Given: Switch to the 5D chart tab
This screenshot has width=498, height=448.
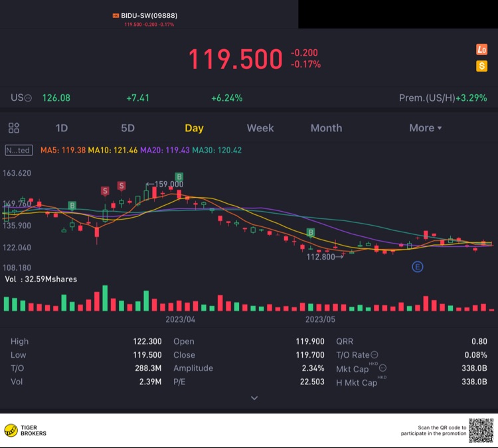Looking at the screenshot, I should point(127,128).
